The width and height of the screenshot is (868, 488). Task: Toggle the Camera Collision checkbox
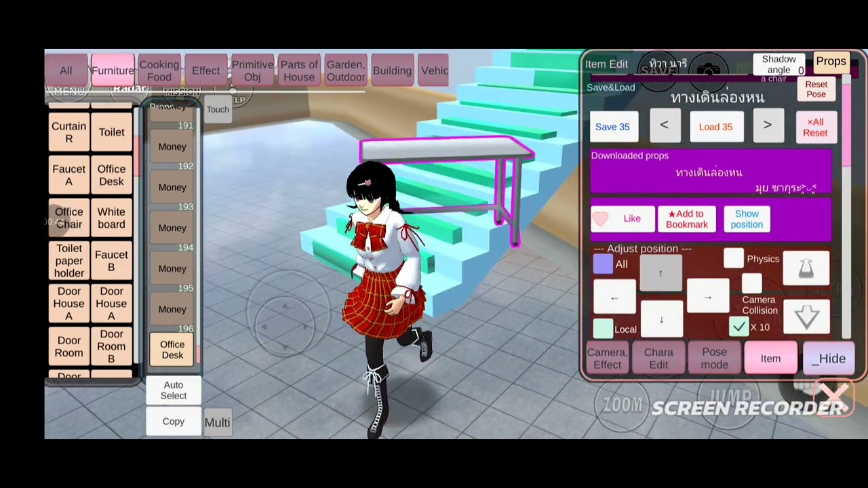[751, 283]
